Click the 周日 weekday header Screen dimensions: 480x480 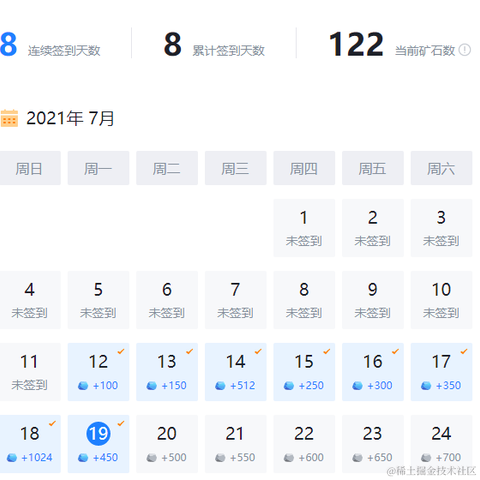click(x=29, y=168)
